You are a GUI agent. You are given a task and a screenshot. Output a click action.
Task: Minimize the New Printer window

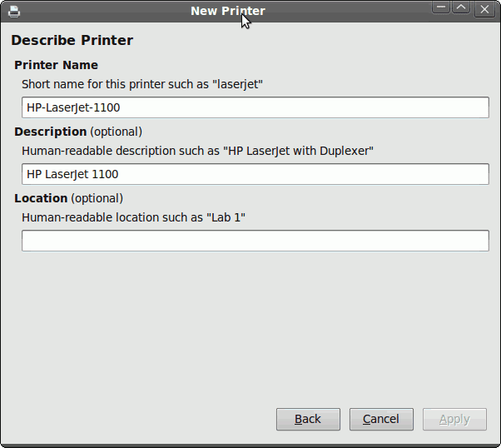pos(441,7)
